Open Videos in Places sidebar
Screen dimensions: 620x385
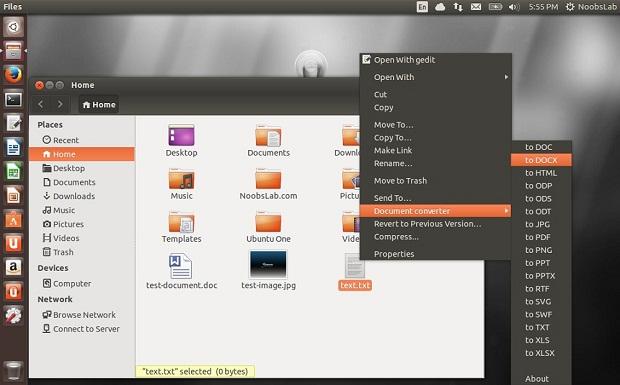click(x=82, y=238)
